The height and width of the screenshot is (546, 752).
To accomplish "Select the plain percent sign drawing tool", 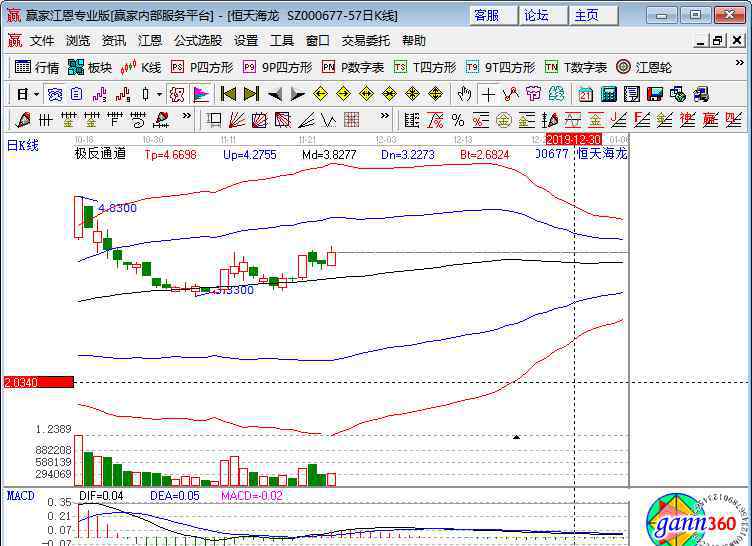I will click(458, 120).
